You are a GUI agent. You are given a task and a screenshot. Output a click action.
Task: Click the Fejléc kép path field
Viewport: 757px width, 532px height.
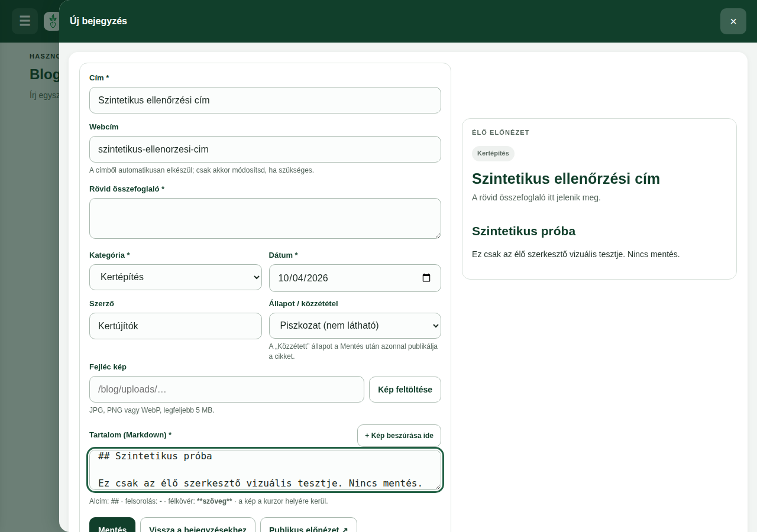click(227, 390)
